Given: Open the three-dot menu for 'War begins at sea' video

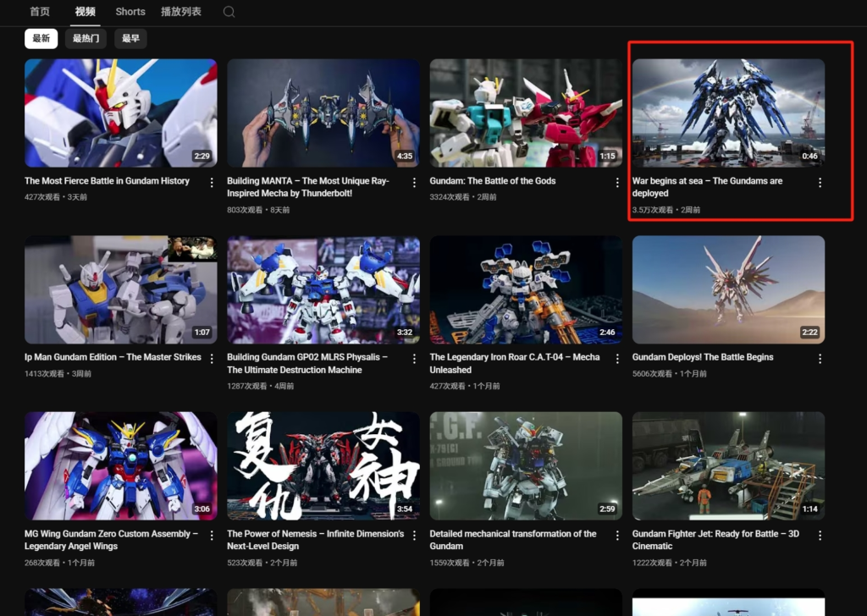Looking at the screenshot, I should [820, 182].
